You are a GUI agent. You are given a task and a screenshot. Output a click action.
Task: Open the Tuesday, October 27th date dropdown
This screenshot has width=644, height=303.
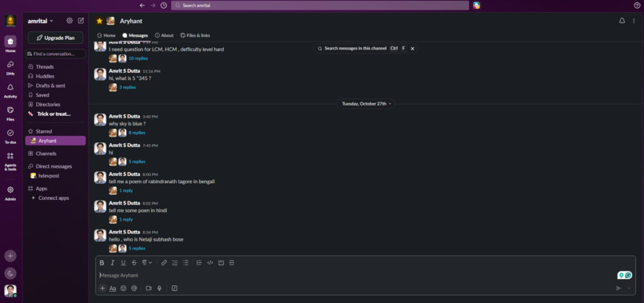pyautogui.click(x=367, y=104)
